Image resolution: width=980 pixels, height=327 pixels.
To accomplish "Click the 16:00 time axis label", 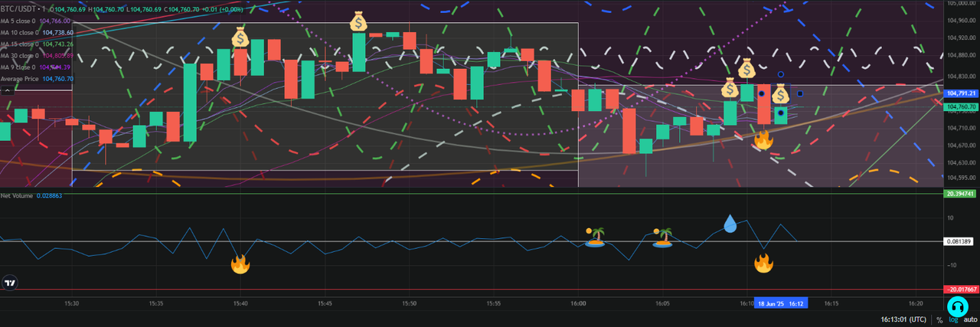I will pos(578,303).
